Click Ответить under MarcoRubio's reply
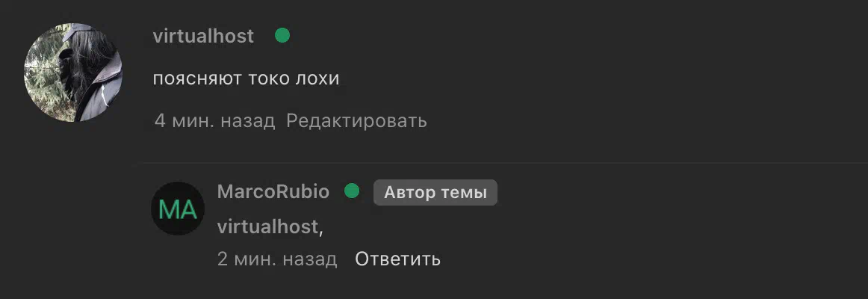Viewport: 868px width, 299px height. click(x=397, y=259)
